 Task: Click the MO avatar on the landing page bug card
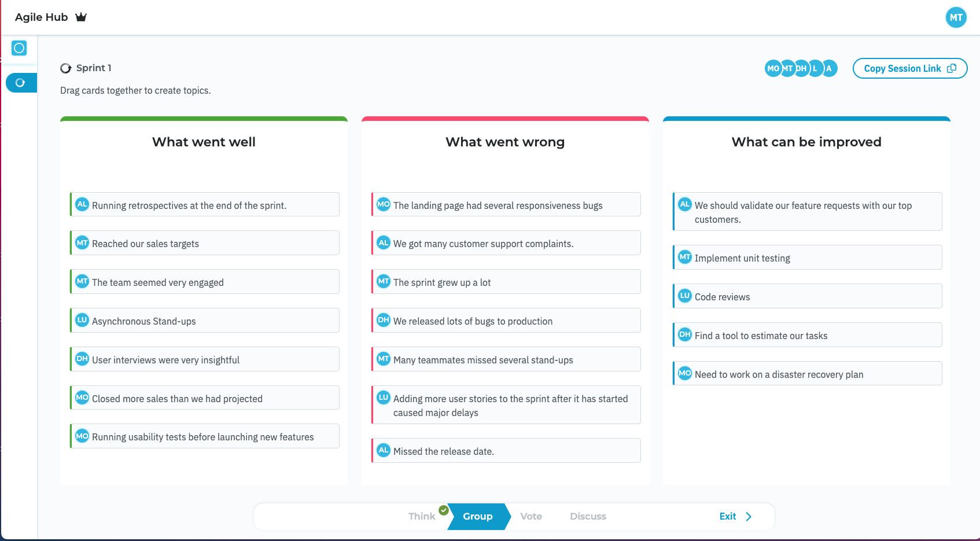(x=384, y=204)
